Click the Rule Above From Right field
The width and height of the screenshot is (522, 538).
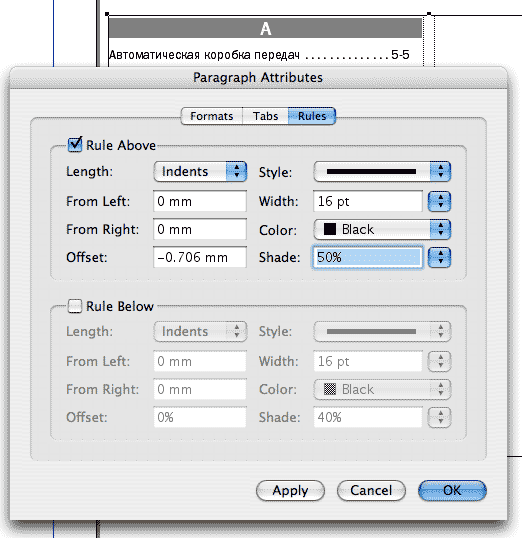point(200,229)
